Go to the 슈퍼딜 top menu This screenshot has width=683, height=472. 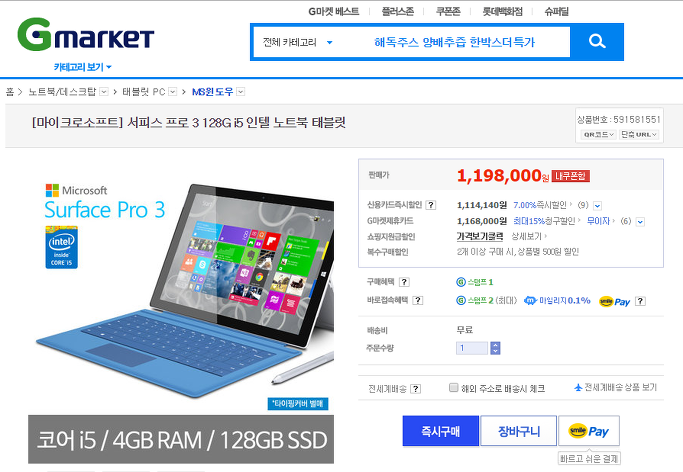click(x=556, y=11)
